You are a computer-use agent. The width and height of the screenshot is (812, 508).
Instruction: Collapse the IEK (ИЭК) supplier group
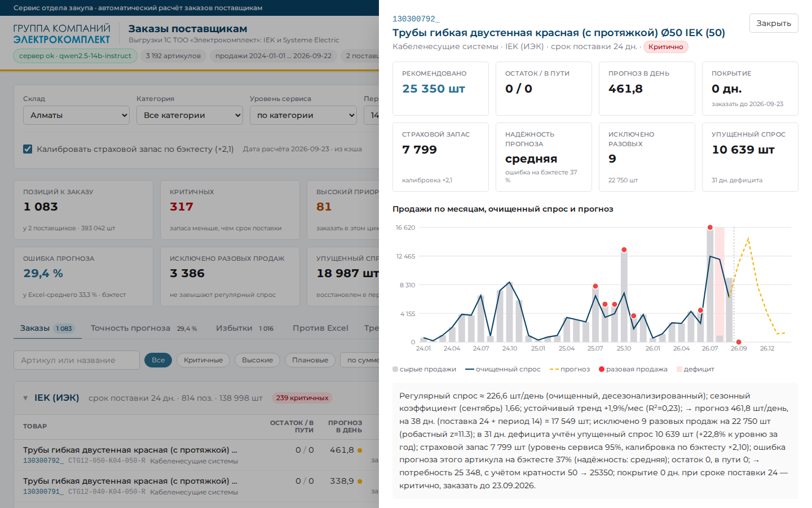coord(25,398)
